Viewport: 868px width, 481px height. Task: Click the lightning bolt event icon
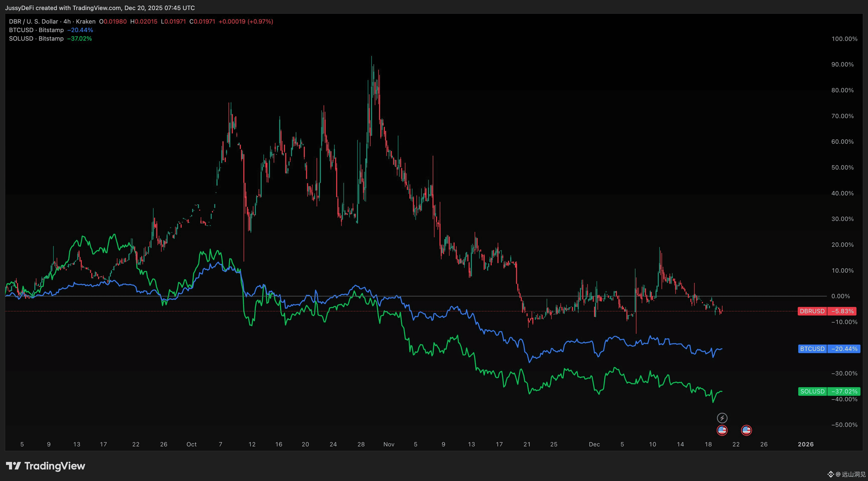[x=722, y=418]
